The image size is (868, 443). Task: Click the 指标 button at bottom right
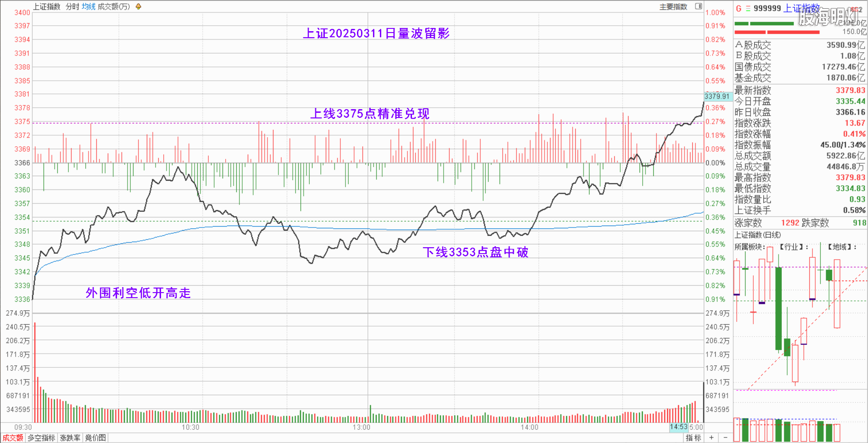pyautogui.click(x=693, y=438)
